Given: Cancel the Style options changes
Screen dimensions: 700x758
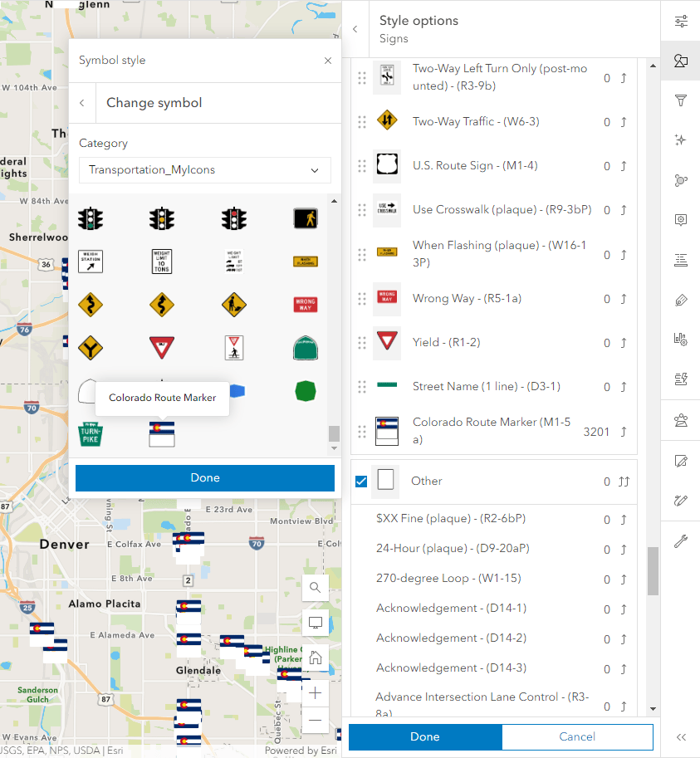Looking at the screenshot, I should pos(577,736).
